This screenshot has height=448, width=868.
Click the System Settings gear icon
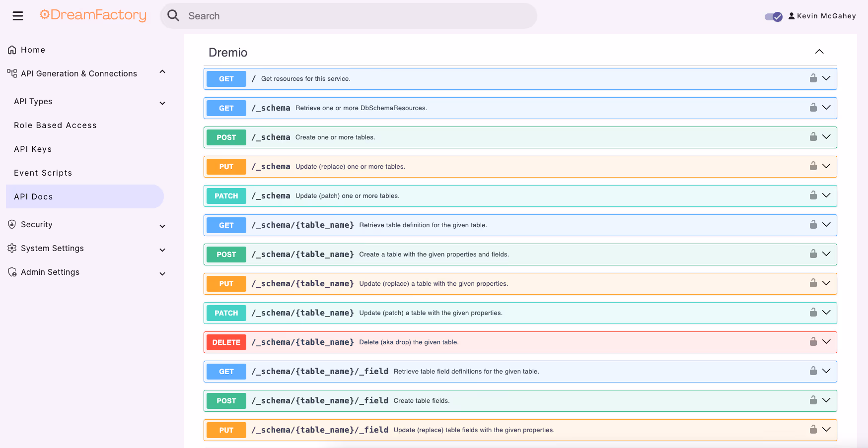coord(12,248)
